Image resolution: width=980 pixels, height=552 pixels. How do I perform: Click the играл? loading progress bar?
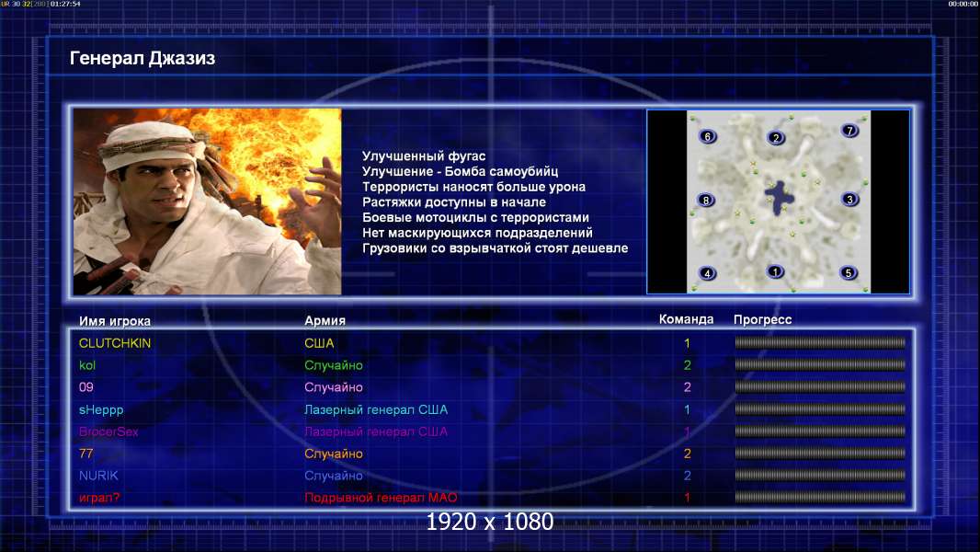(820, 497)
